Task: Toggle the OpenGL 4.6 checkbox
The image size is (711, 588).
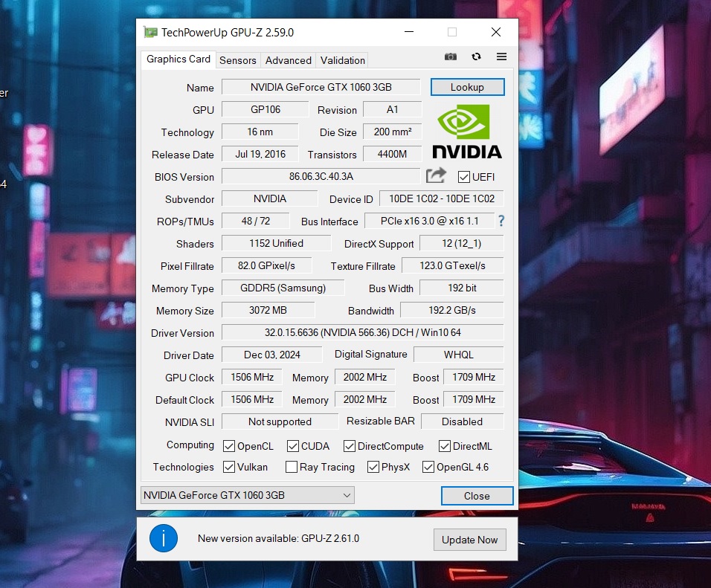Action: [428, 467]
